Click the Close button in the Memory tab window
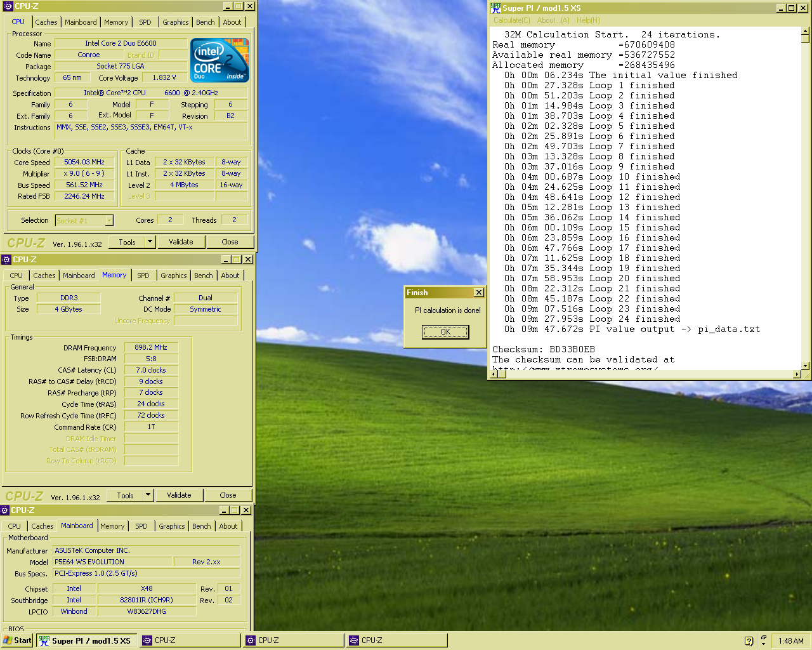This screenshot has width=812, height=650. pyautogui.click(x=228, y=495)
